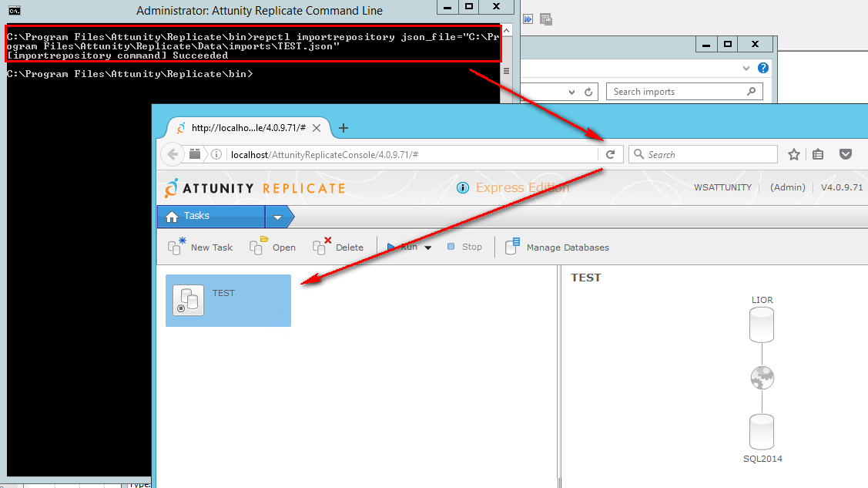Expand the Run dropdown arrow
The height and width of the screenshot is (488, 868).
(x=428, y=247)
